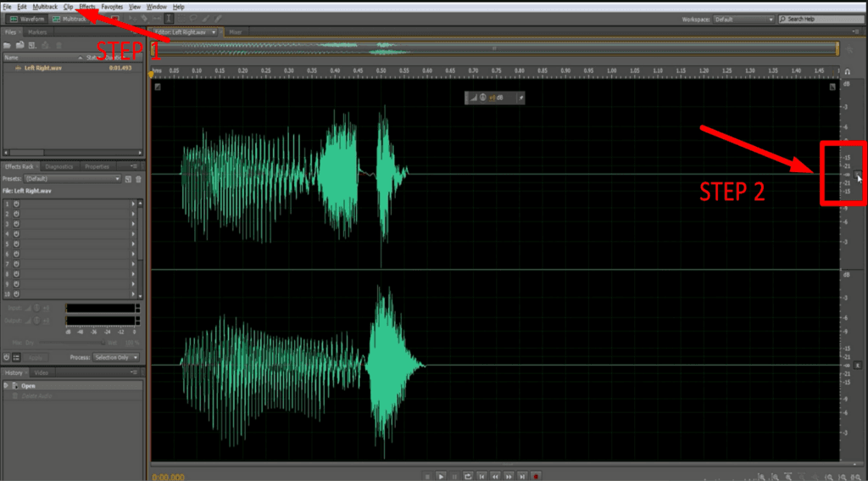Click the pin icon on amplitude HUD

coord(520,98)
